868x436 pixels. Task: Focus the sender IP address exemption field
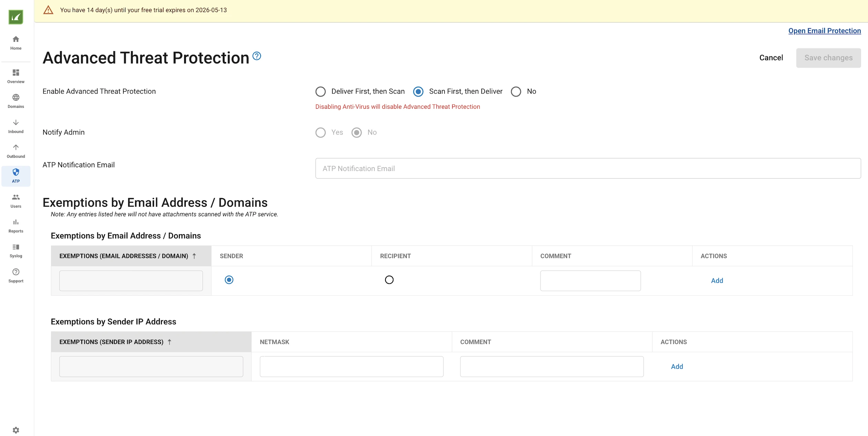click(151, 367)
